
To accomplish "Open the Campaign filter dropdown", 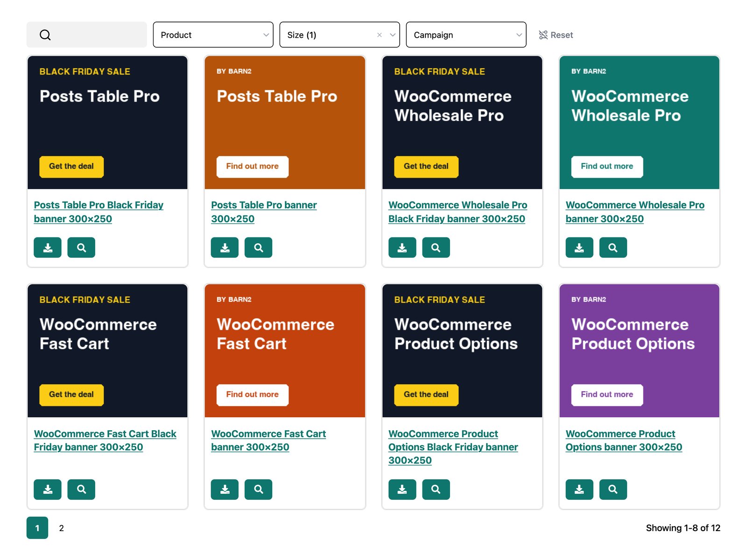I will click(466, 35).
